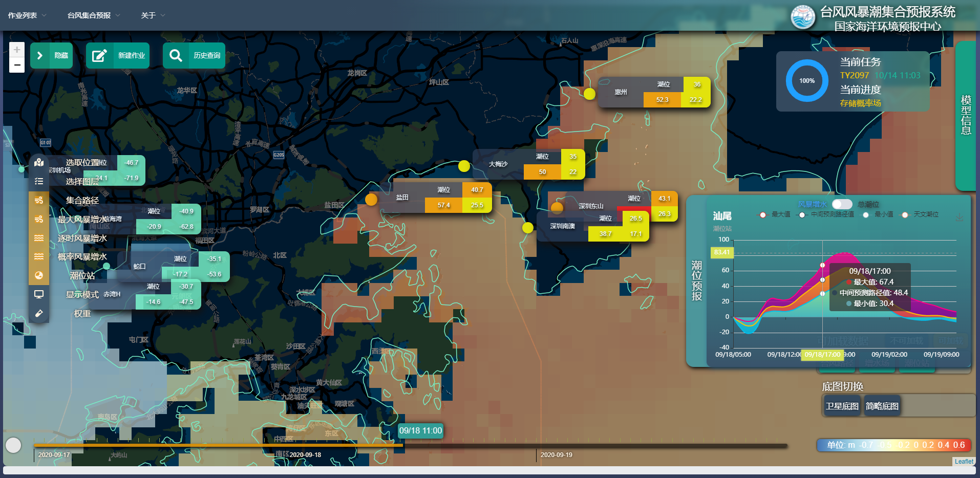The height and width of the screenshot is (478, 980).
Task: Click the 显示模式 monitor icon
Action: [x=39, y=294]
